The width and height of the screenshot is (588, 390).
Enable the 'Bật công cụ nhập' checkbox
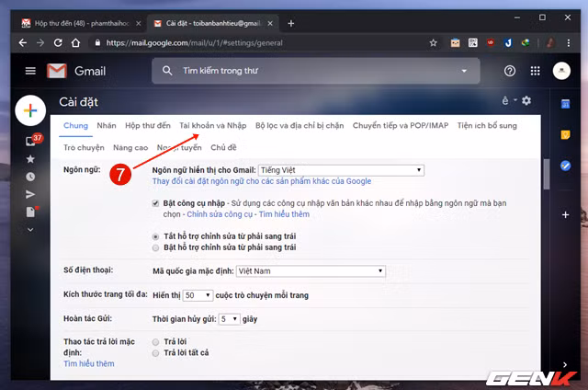click(156, 203)
